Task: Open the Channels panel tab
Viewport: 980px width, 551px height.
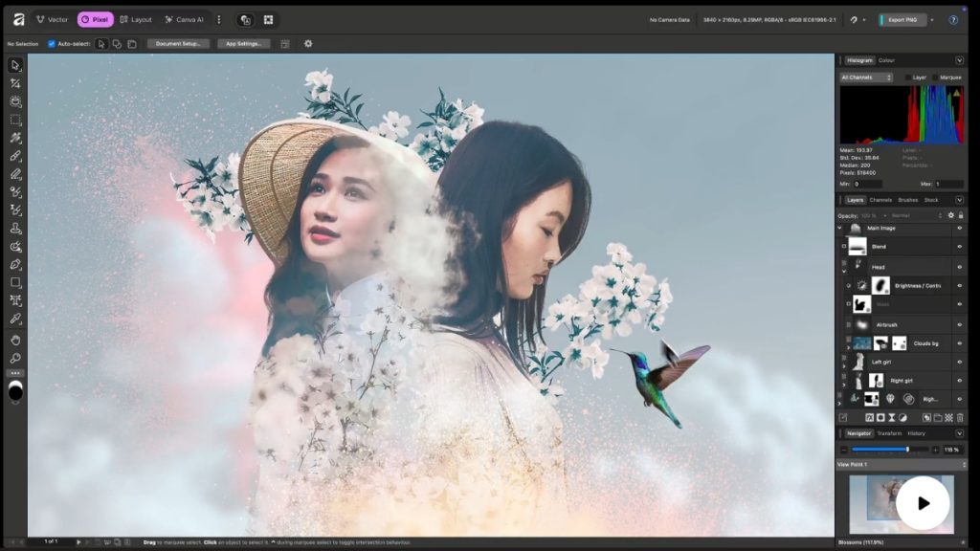Action: coord(880,200)
